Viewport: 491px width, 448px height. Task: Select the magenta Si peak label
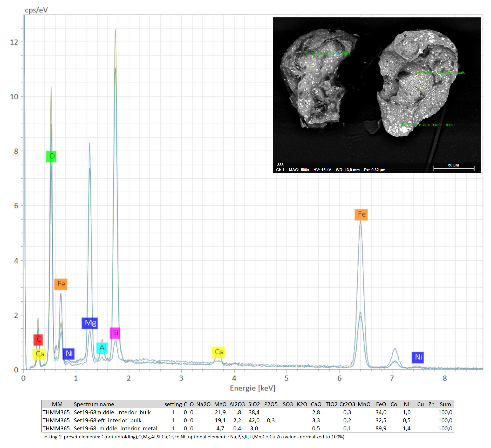pyautogui.click(x=115, y=333)
